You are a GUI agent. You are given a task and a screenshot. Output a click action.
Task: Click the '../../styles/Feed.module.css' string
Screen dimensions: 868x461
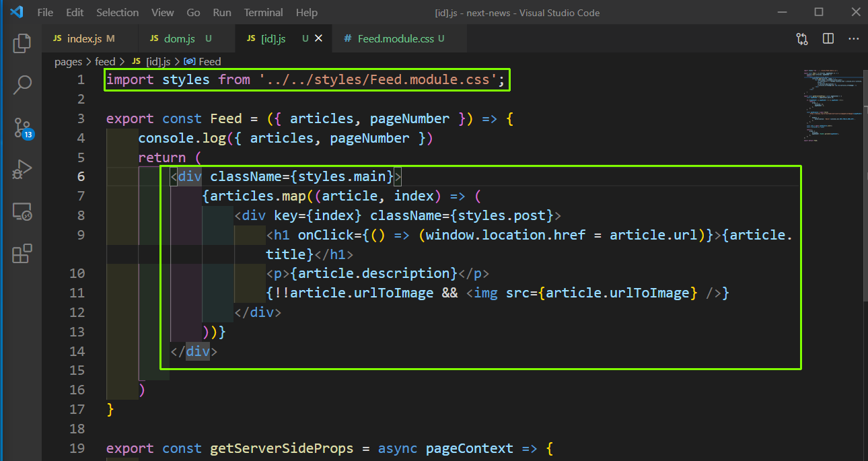point(378,80)
